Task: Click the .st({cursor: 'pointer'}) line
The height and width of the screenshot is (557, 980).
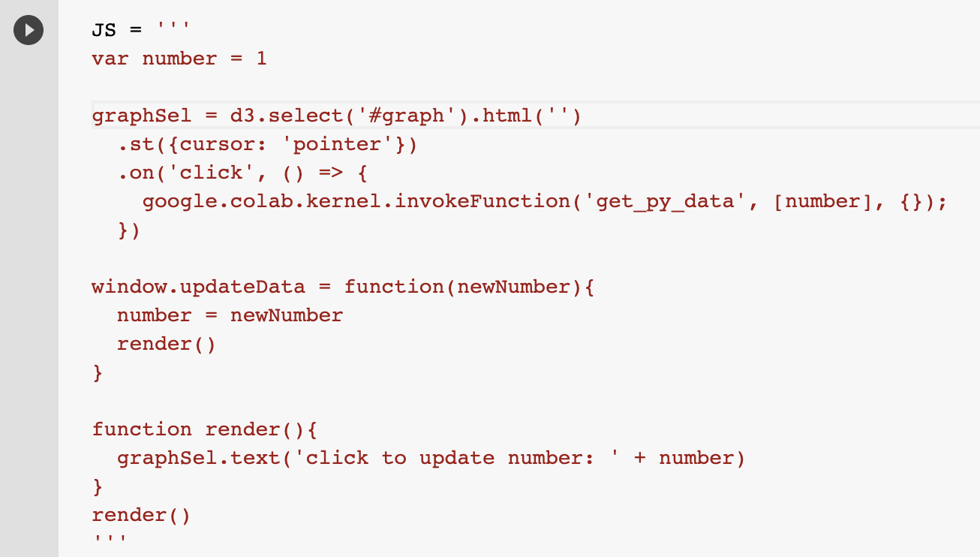Action: coord(267,145)
